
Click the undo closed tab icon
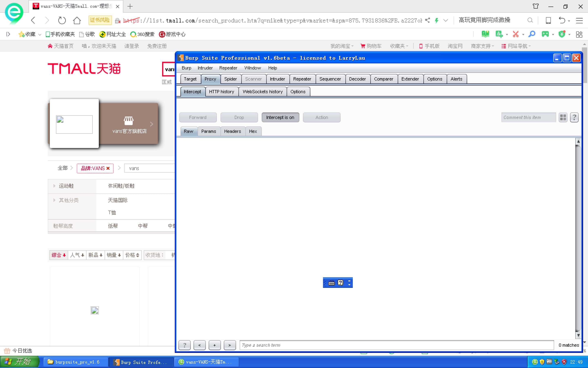pyautogui.click(x=562, y=20)
